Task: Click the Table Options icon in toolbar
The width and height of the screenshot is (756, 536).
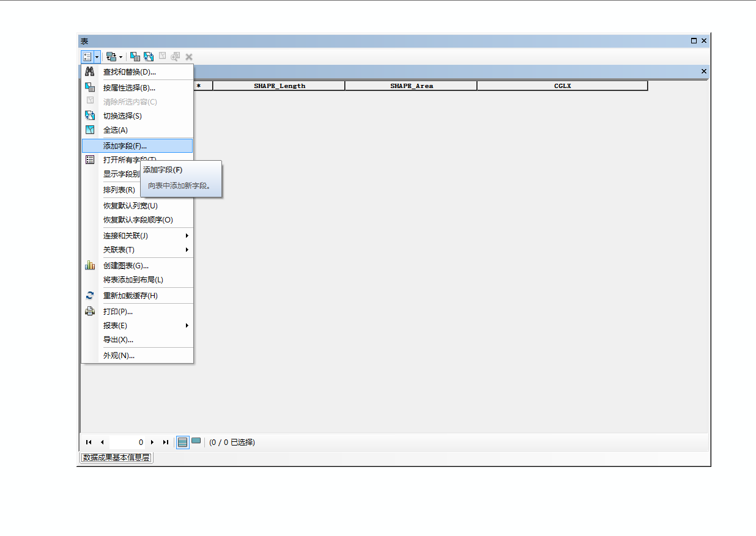Action: [x=87, y=56]
